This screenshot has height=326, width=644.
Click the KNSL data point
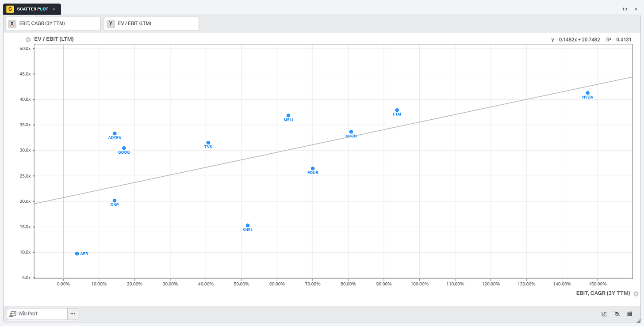pyautogui.click(x=248, y=225)
